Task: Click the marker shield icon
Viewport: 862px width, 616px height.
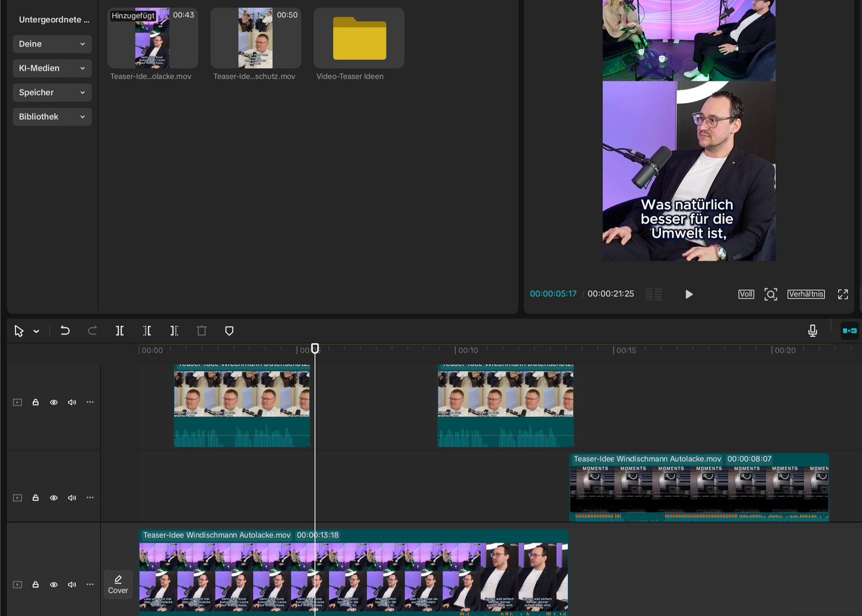Action: coord(229,331)
